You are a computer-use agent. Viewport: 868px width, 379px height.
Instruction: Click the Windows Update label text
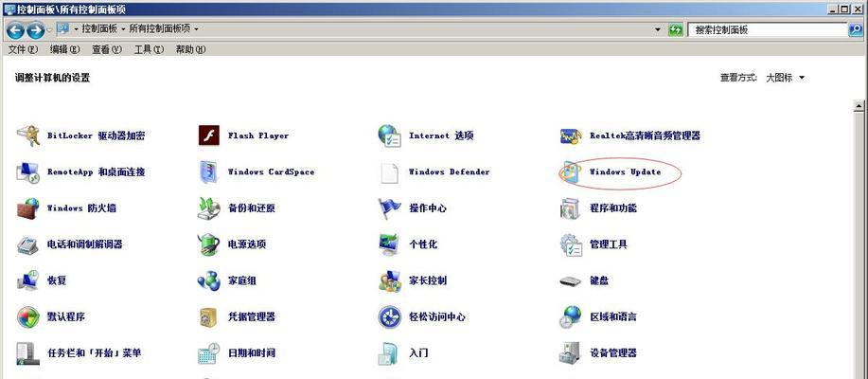pyautogui.click(x=625, y=171)
